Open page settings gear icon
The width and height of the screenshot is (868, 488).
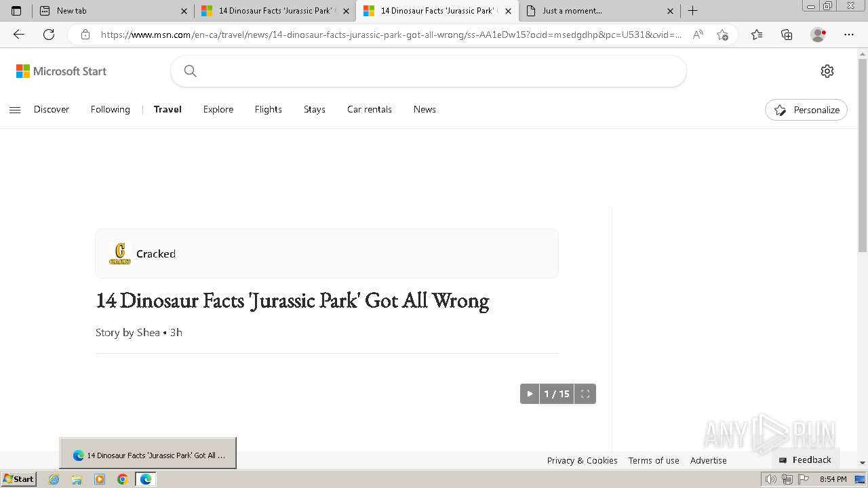coord(827,71)
